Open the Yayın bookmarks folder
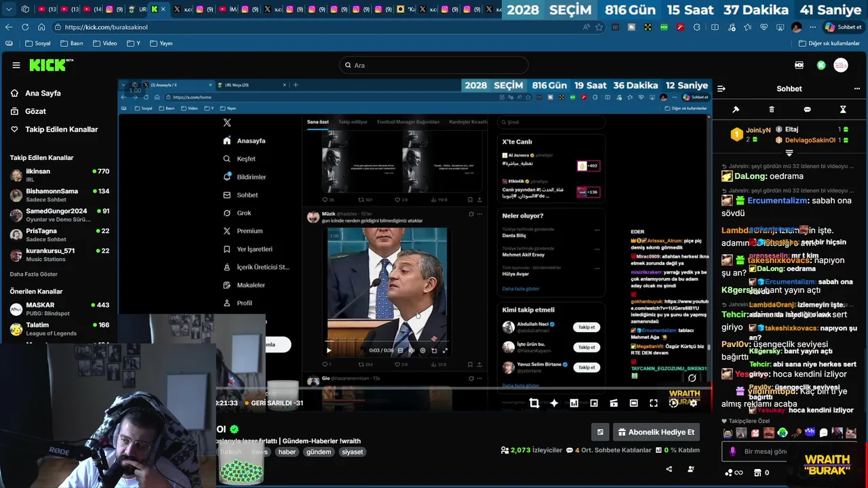This screenshot has width=868, height=488. click(x=161, y=43)
